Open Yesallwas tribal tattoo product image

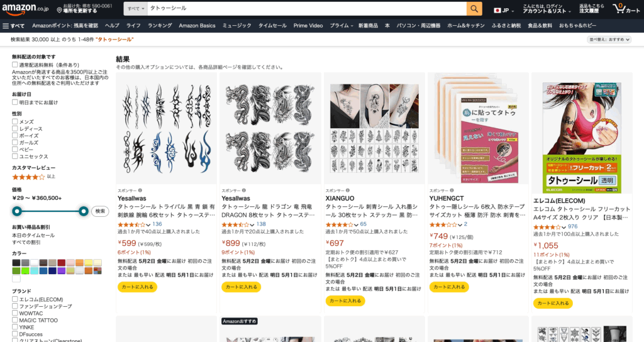(166, 128)
